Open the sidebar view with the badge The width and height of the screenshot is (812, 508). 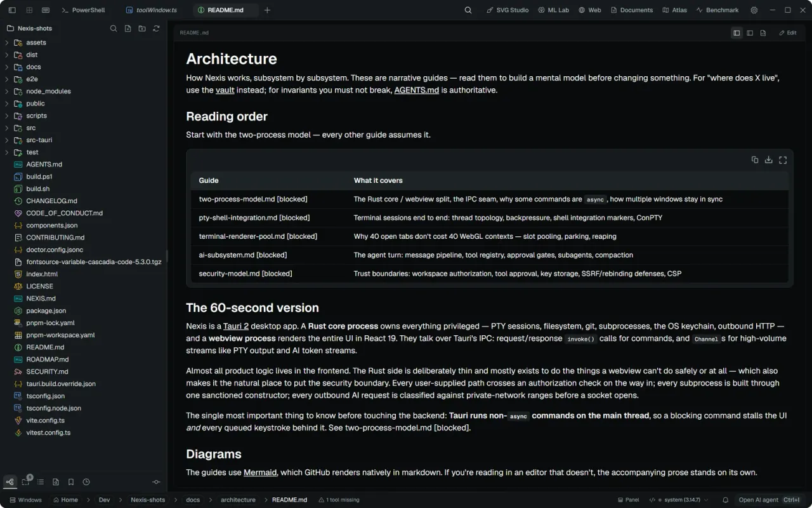[26, 481]
